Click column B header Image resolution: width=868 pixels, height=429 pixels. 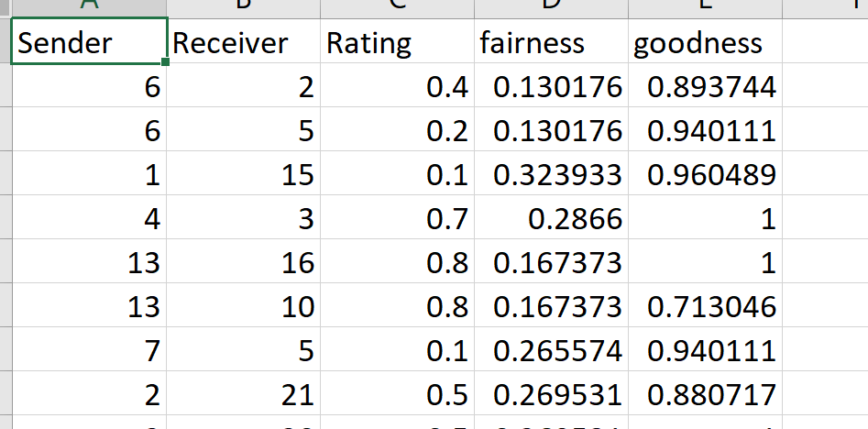243,8
